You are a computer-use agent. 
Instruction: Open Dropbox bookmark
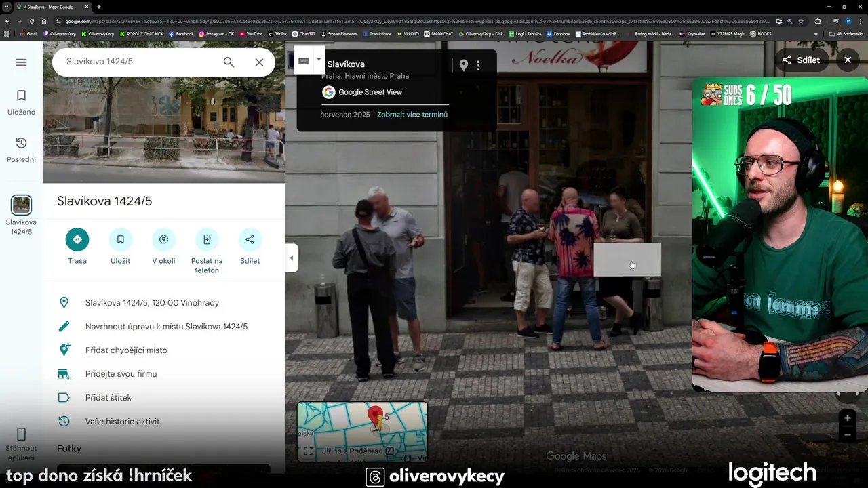tap(558, 33)
